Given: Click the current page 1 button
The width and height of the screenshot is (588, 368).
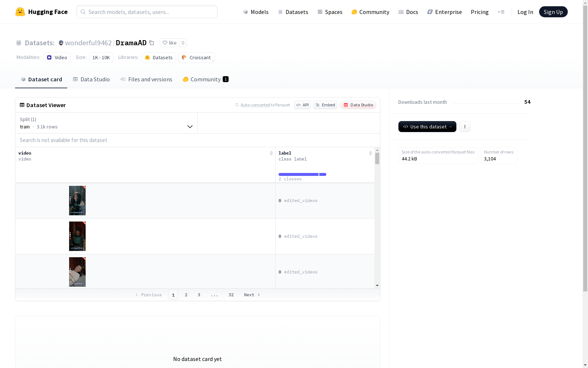Looking at the screenshot, I should coord(173,295).
